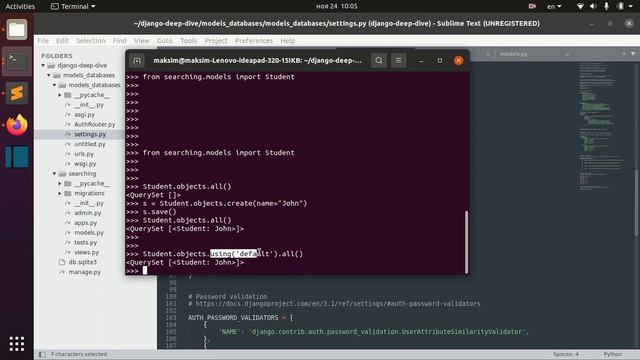
Task: Open manage.py in sidebar
Action: [84, 272]
